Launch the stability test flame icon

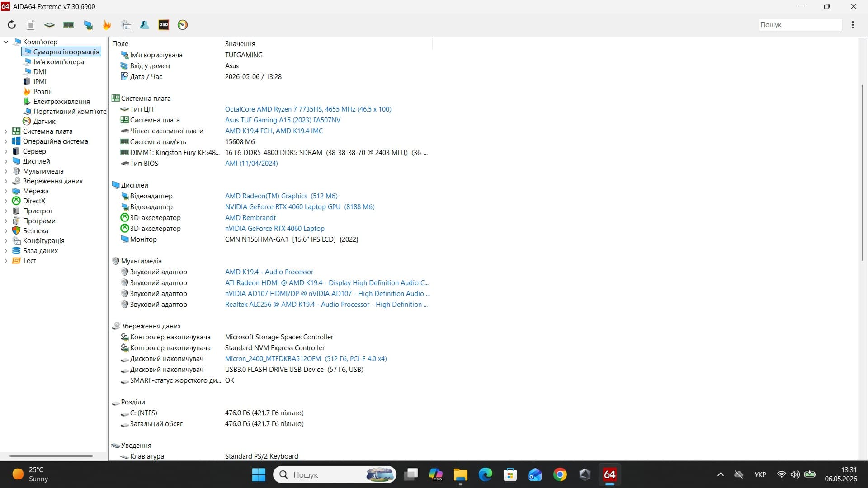pyautogui.click(x=107, y=25)
